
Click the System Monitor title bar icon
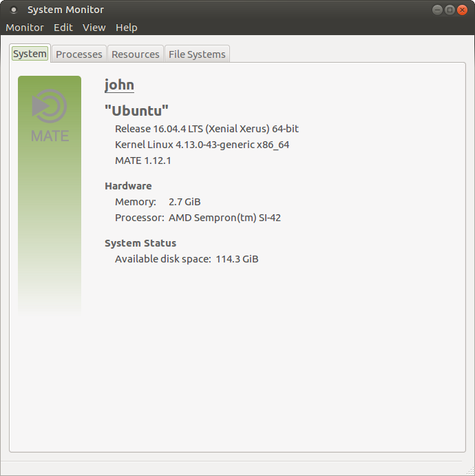[14, 10]
